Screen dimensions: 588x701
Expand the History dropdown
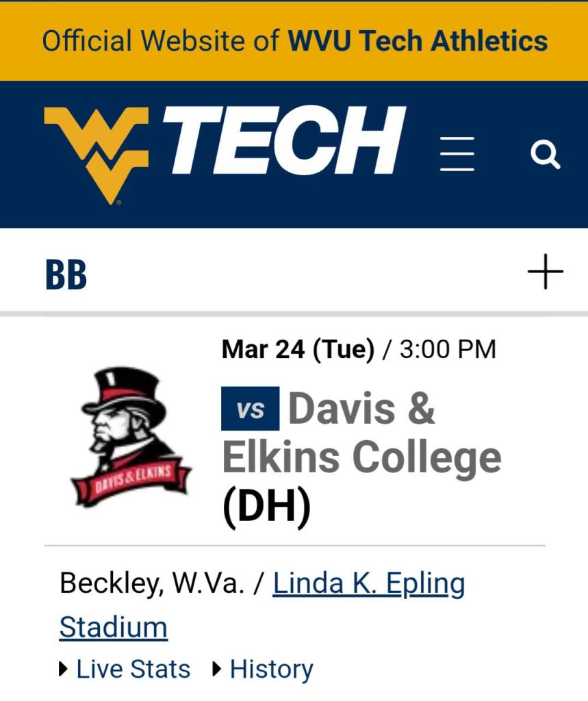271,669
